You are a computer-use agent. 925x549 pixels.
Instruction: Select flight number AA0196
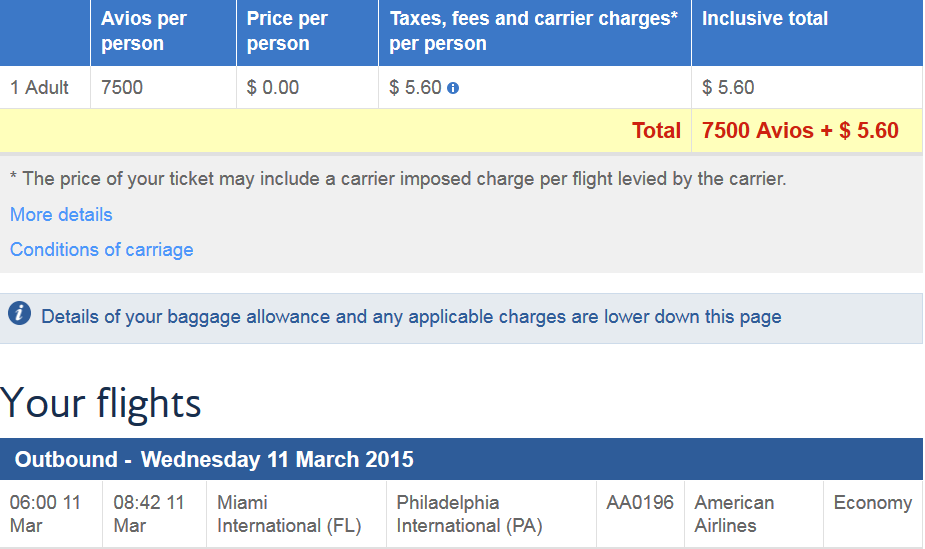(640, 502)
